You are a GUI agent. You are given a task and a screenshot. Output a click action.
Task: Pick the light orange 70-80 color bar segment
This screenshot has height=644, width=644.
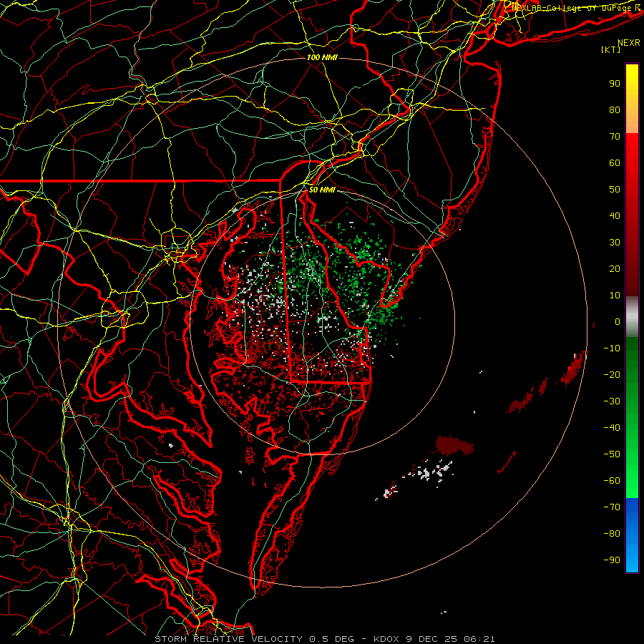pos(632,121)
